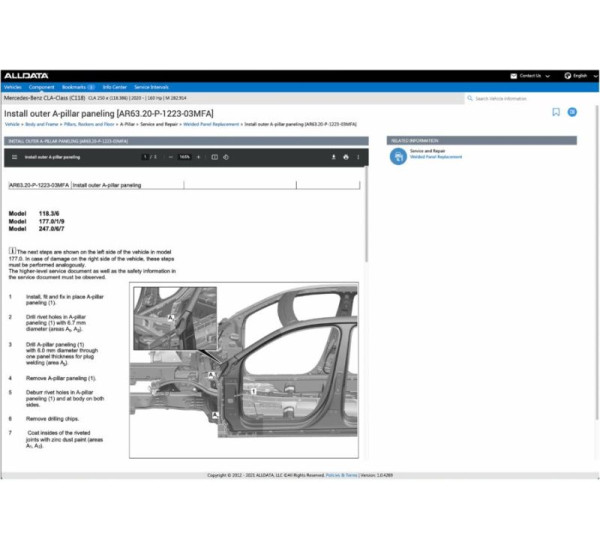Open Policies & Terms footer link

[x=340, y=475]
